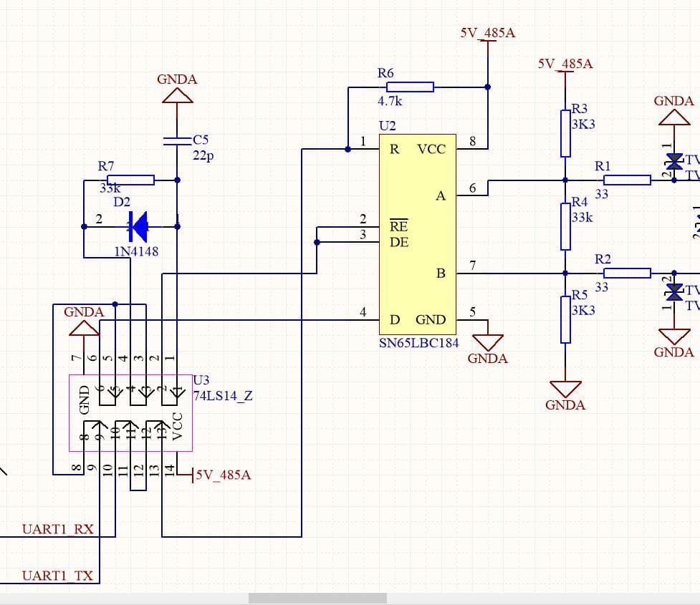Click the horizontal scrollbar thumb
700x605 pixels.
(317, 599)
